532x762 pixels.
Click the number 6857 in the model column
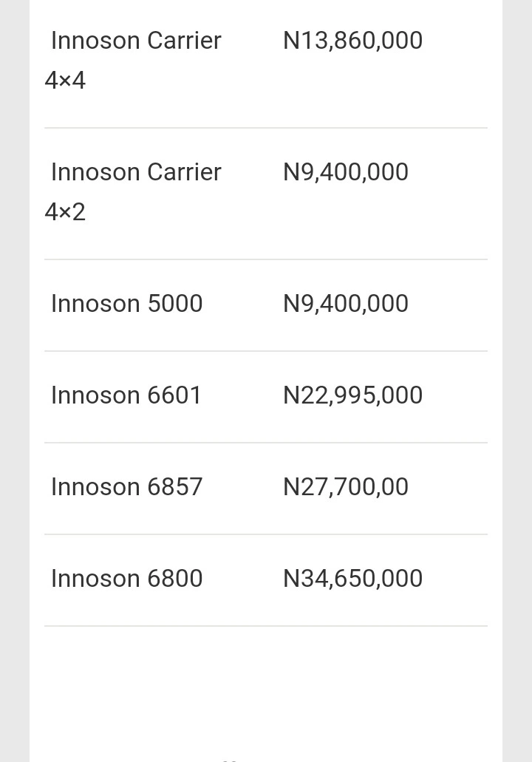coord(175,487)
